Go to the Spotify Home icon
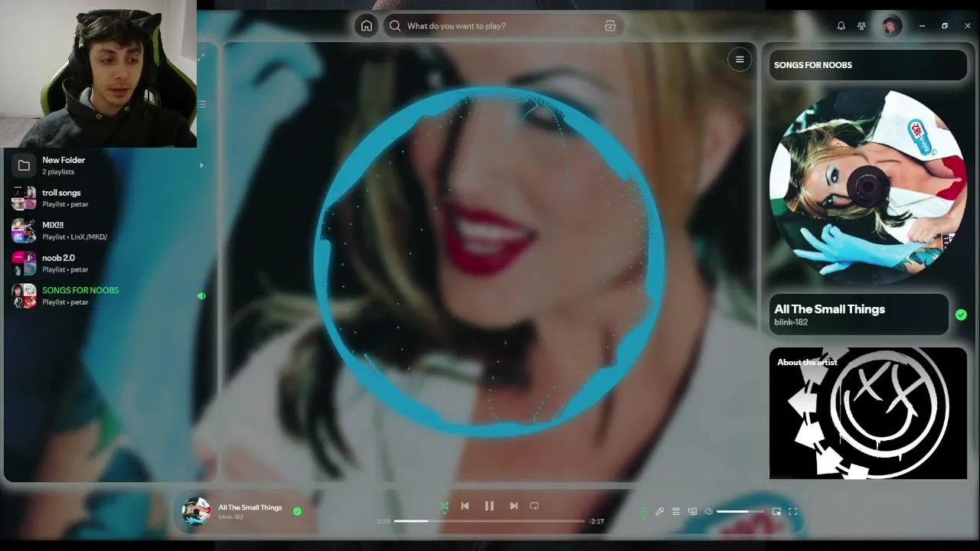 pos(367,26)
